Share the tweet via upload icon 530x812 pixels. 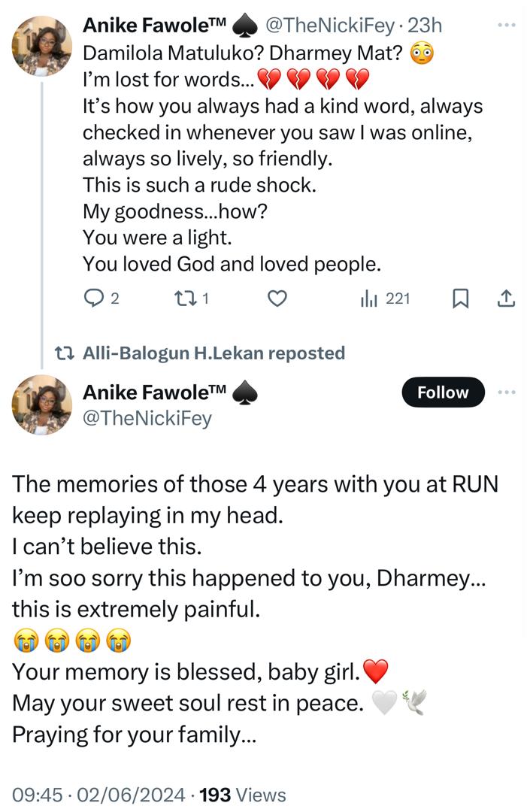[x=507, y=298]
